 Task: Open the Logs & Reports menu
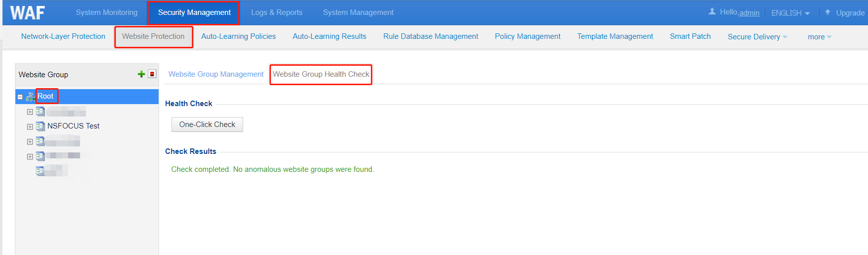276,12
